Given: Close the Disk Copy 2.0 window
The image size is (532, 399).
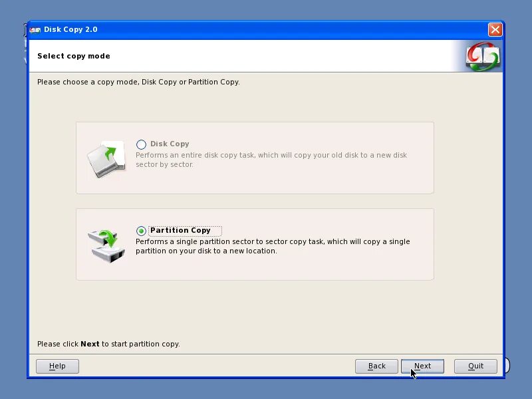Looking at the screenshot, I should 495,29.
